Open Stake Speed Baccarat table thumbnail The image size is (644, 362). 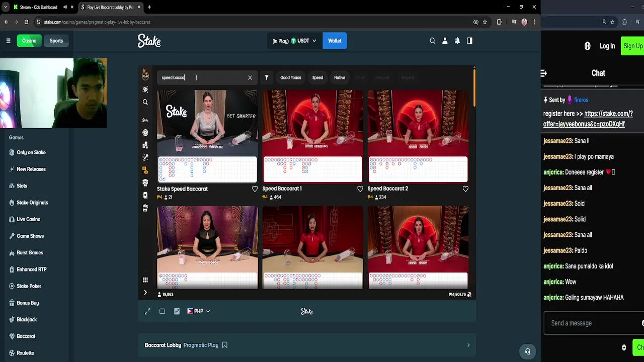point(207,136)
